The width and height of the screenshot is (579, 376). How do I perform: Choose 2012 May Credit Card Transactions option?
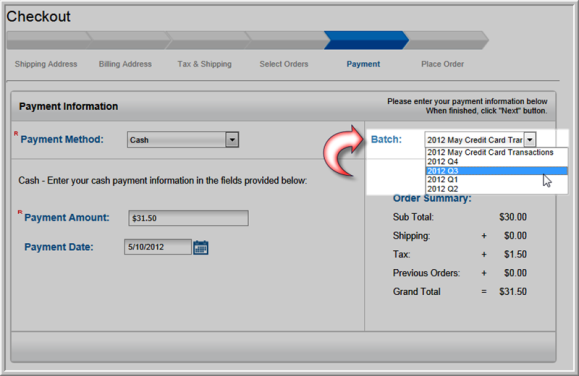497,152
